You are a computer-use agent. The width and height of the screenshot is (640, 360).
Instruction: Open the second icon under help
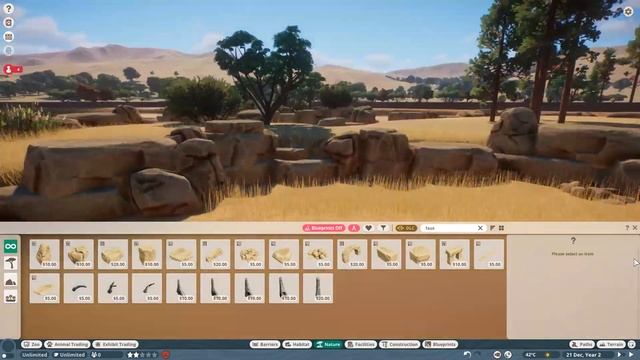[9, 22]
